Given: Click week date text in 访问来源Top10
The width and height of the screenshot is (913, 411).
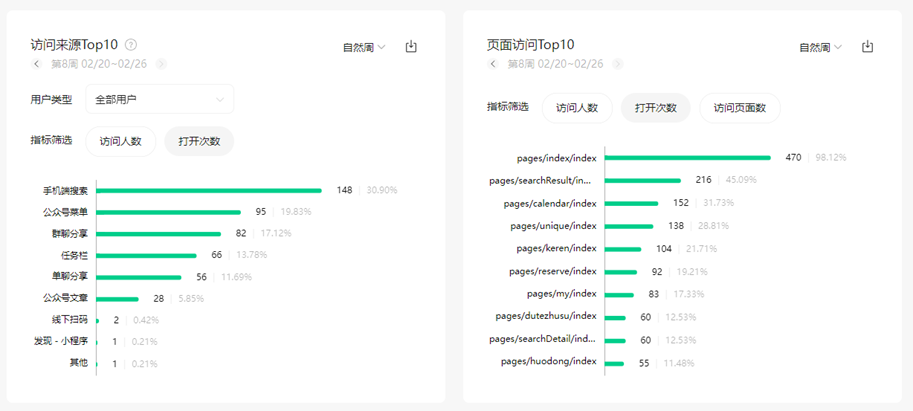Looking at the screenshot, I should point(99,64).
